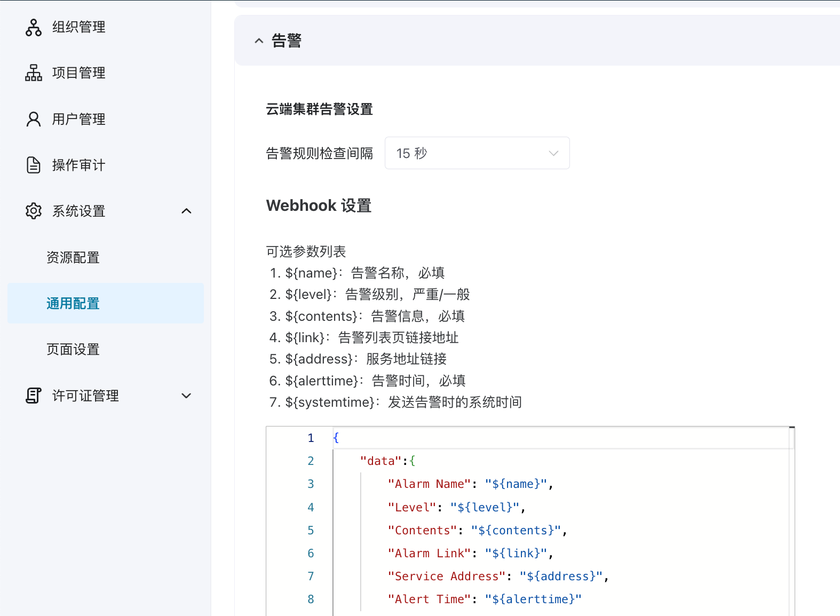Click line number 5 in editor gutter
This screenshot has height=616, width=840.
click(311, 530)
